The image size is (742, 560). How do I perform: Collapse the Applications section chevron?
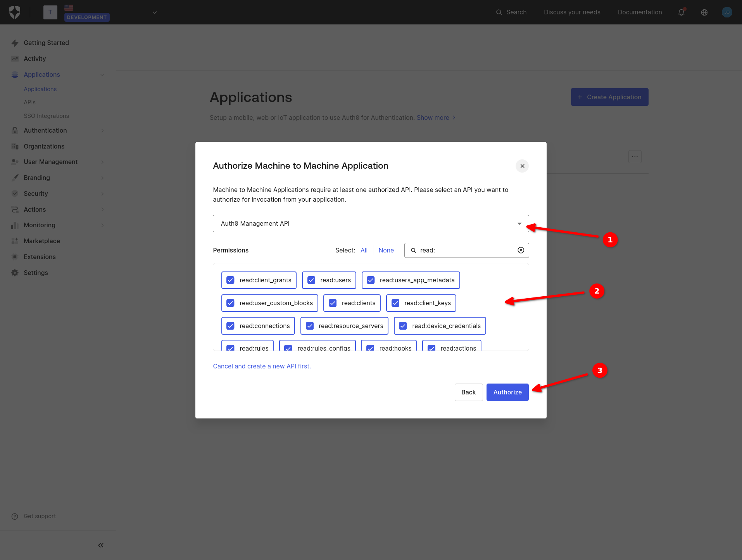point(102,74)
